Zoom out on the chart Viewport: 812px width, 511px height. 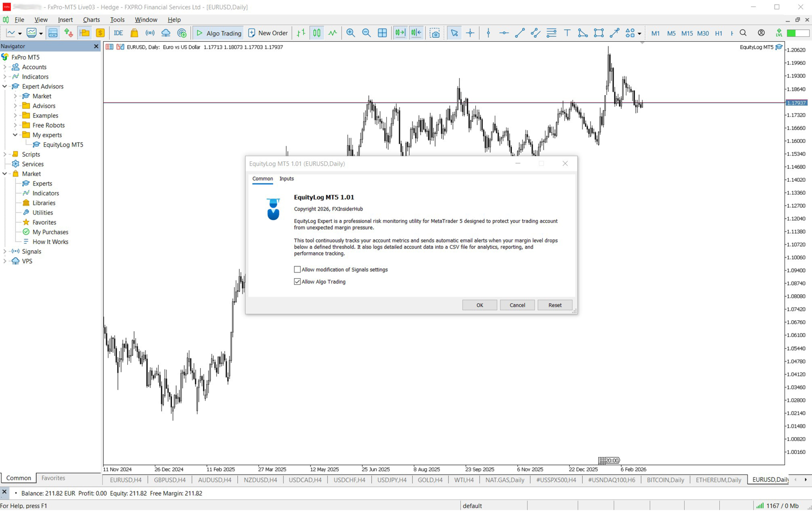coord(366,33)
